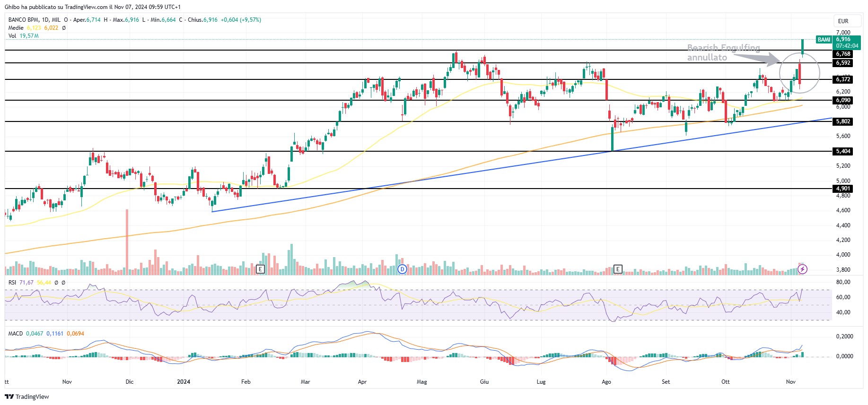The height and width of the screenshot is (405, 868).
Task: Click the publication header 'Ghibo ha pubblicato su TradingView.com'
Action: click(x=56, y=7)
